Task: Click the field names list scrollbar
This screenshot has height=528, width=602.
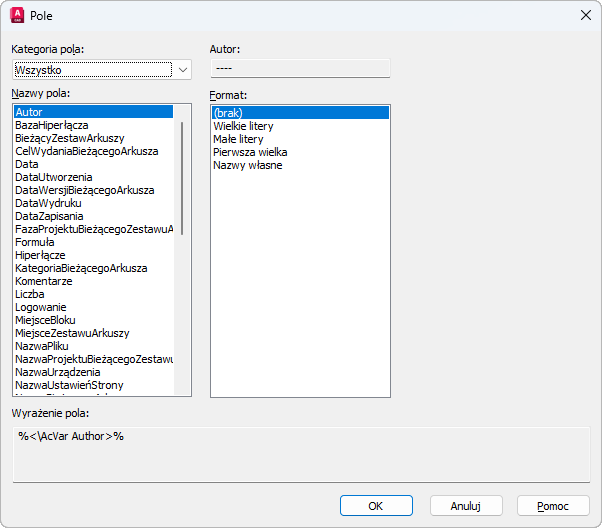Action: pyautogui.click(x=182, y=180)
